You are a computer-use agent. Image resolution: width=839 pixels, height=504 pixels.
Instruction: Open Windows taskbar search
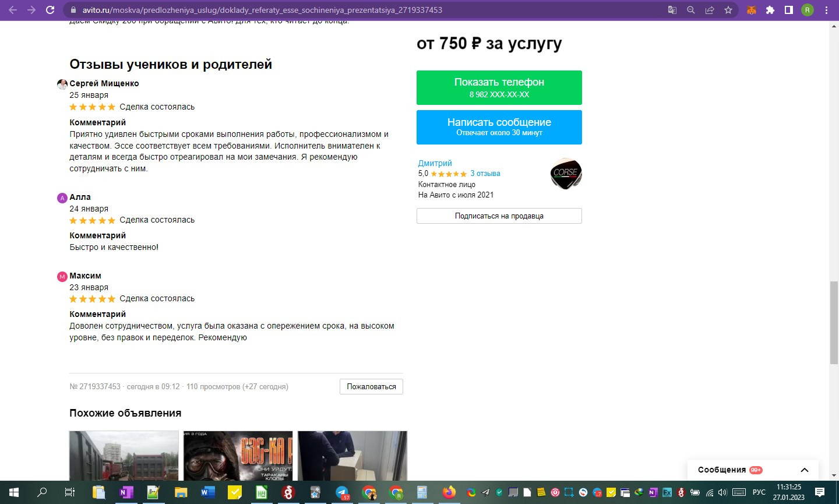tap(42, 492)
